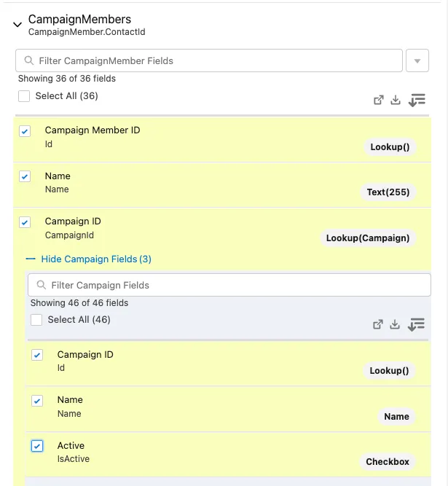Uncheck the Active IsActive field checkbox
The width and height of the screenshot is (448, 486).
[37, 446]
